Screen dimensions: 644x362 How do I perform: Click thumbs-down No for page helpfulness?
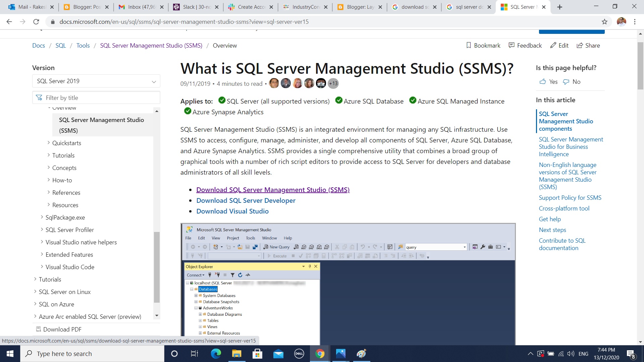(x=566, y=81)
